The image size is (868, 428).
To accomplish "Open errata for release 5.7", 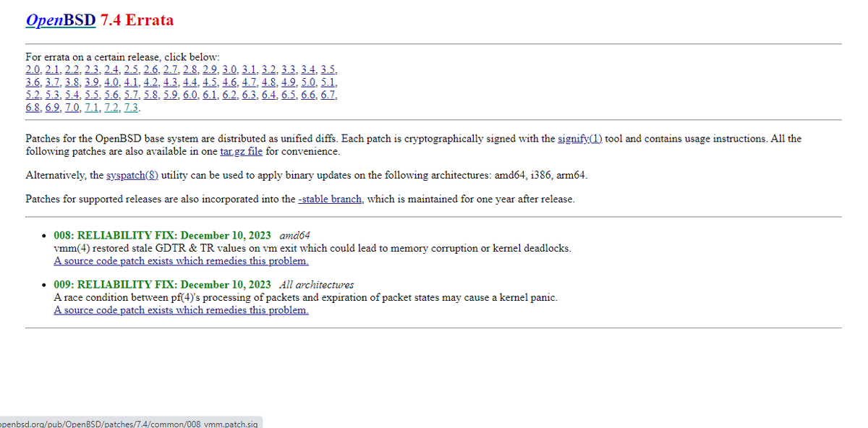I will [x=131, y=96].
